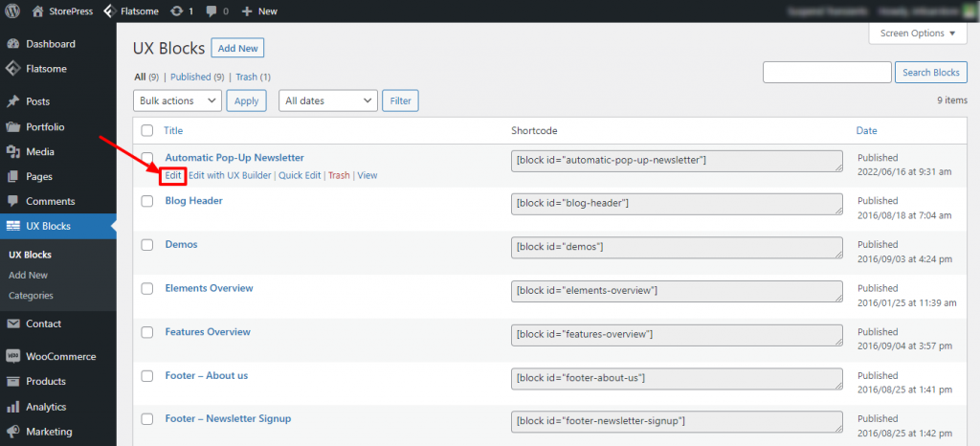Click the search blocks text field
980x446 pixels.
click(x=827, y=73)
